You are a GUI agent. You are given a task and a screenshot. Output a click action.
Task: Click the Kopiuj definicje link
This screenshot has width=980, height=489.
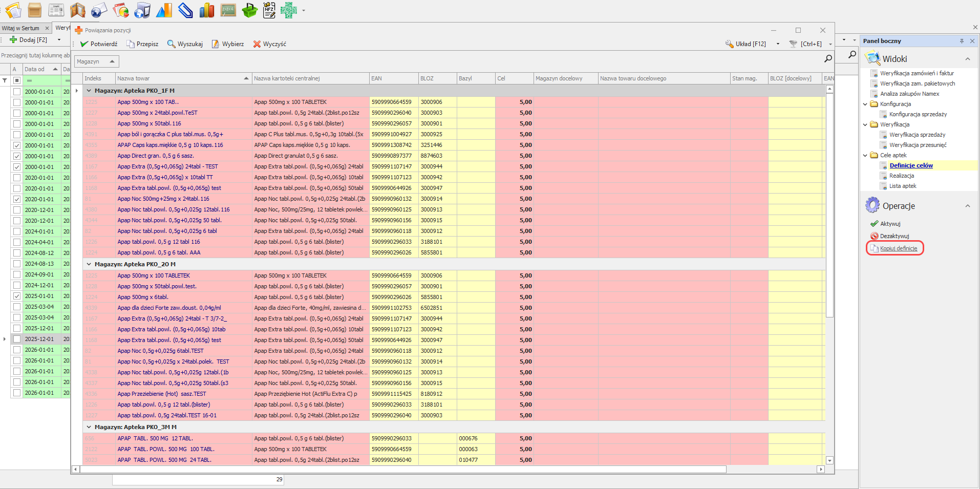click(x=899, y=248)
